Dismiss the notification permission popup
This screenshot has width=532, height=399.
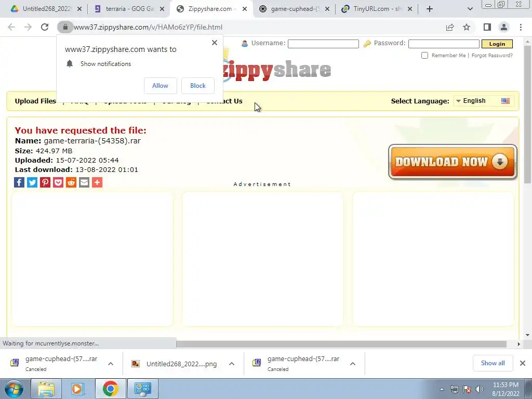coord(215,43)
